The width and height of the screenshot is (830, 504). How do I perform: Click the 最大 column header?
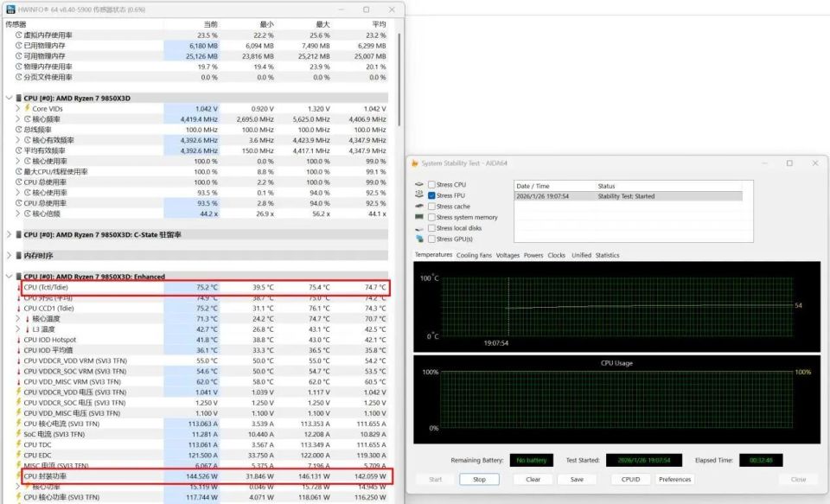(322, 24)
